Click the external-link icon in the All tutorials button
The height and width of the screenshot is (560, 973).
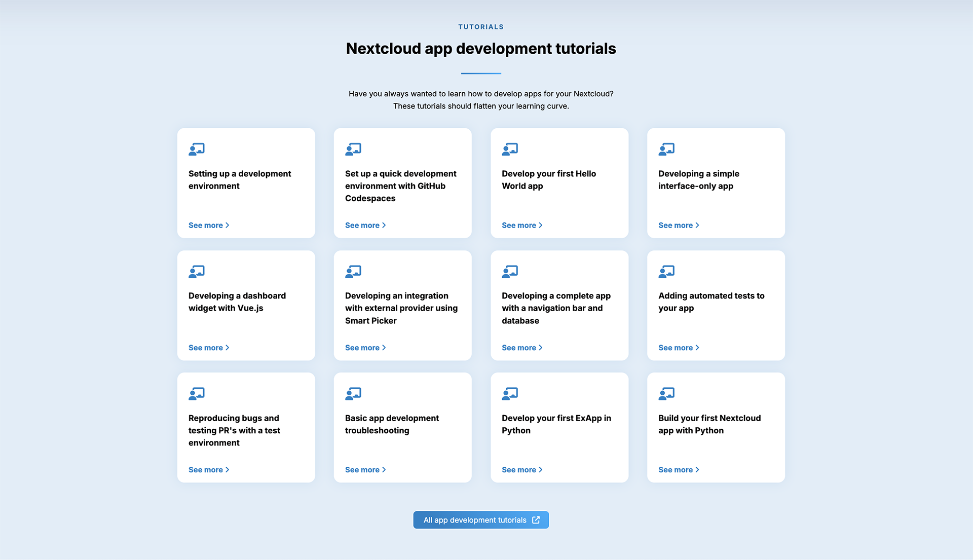[x=536, y=520]
